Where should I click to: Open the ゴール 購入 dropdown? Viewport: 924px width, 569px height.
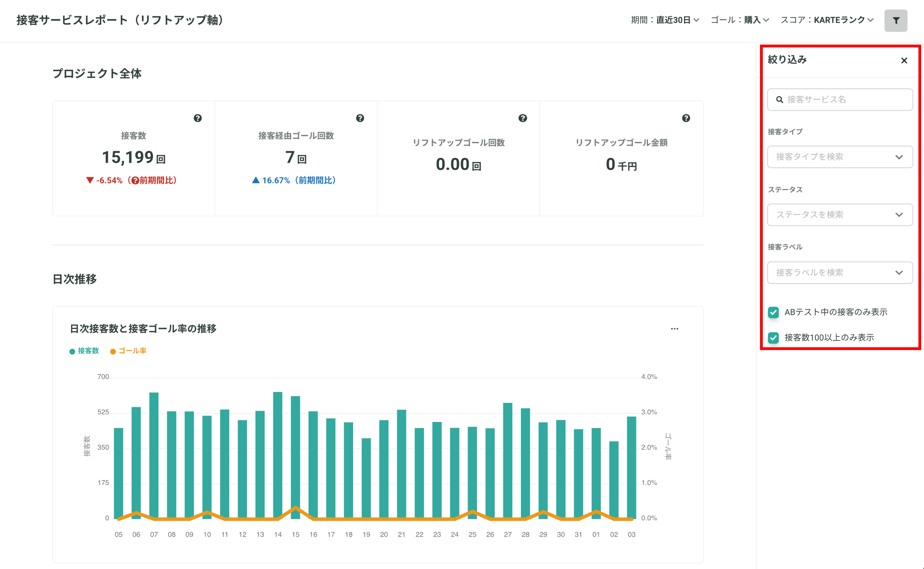739,20
